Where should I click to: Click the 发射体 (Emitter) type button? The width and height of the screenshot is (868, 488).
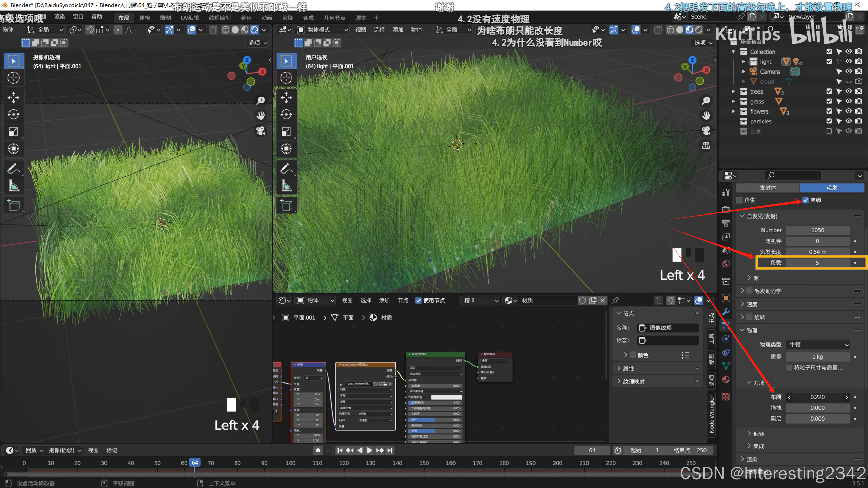[x=768, y=188]
